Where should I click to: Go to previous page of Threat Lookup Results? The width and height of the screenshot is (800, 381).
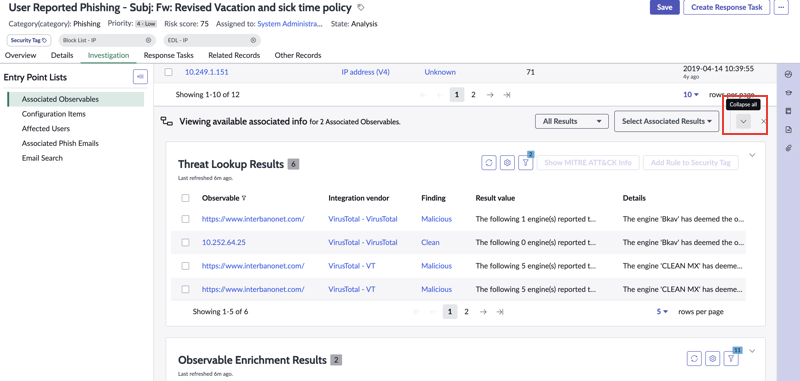(x=433, y=312)
